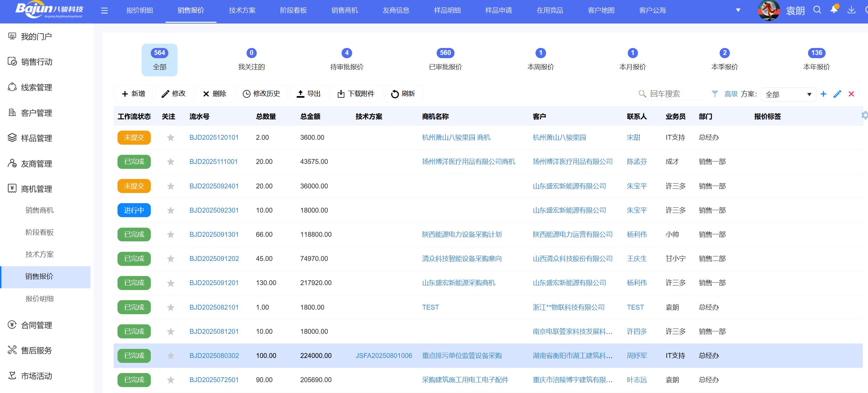Toggle follow star for BJD2025082101
Viewport: 868px width, 393px height.
(x=171, y=308)
